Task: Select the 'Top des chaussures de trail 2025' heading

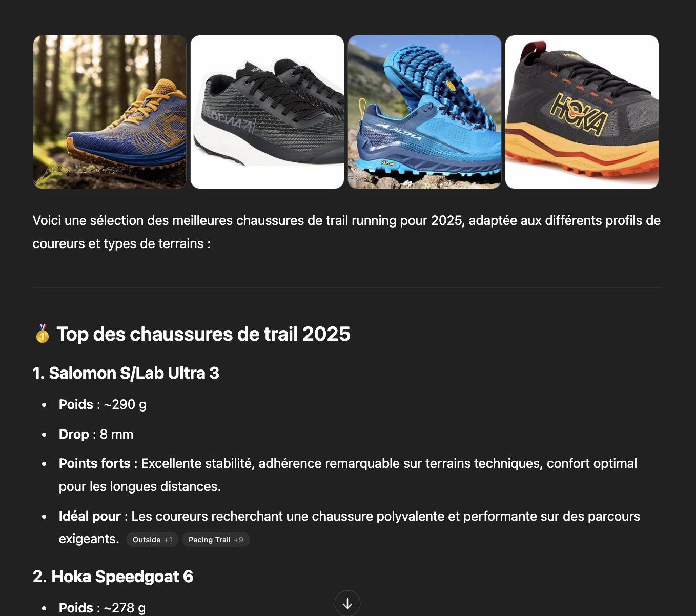Action: point(203,334)
